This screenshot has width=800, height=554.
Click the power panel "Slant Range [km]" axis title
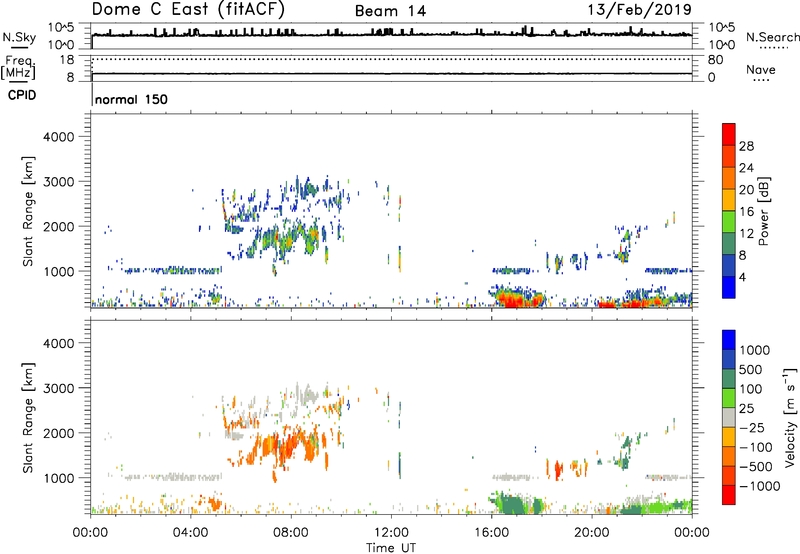pos(28,211)
